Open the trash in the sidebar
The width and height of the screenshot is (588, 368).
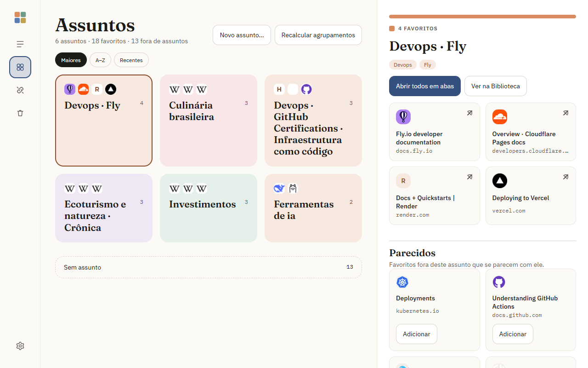pos(20,113)
